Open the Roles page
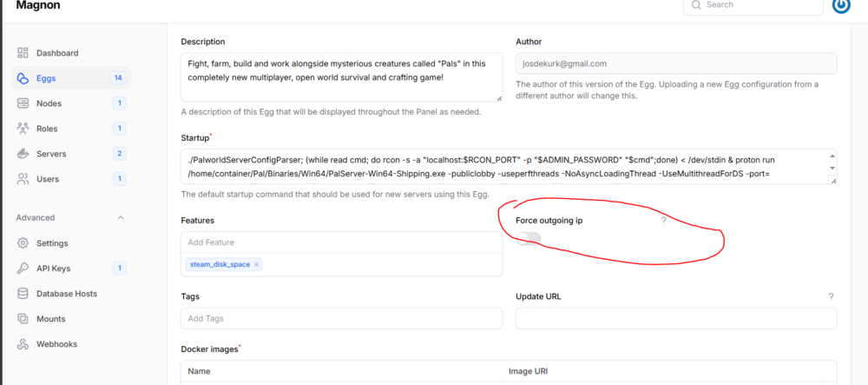 click(x=71, y=129)
